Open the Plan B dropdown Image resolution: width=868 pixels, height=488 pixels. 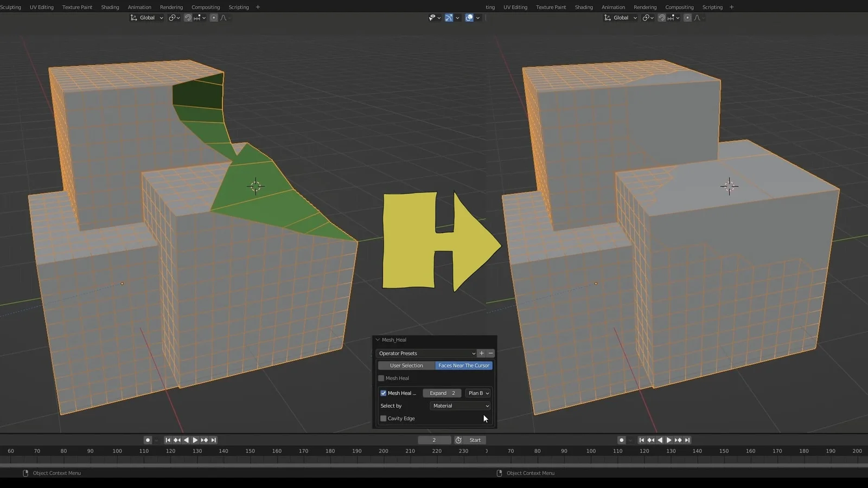[477, 393]
